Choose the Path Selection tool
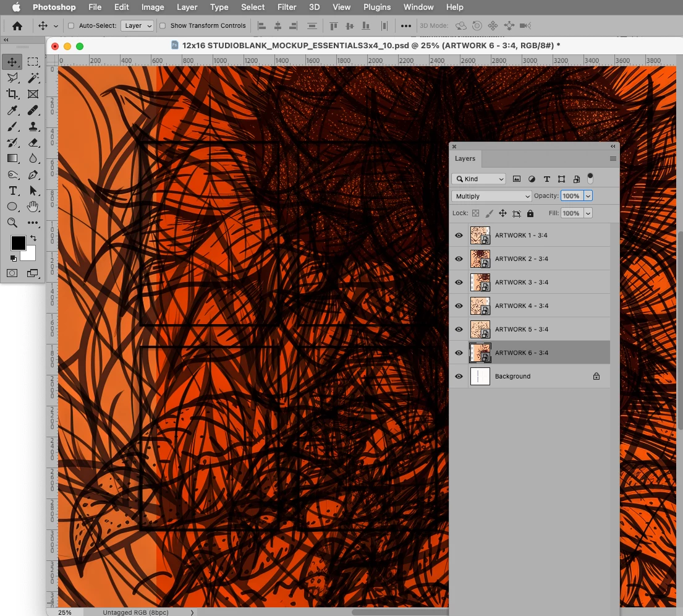The image size is (683, 616). point(33,191)
